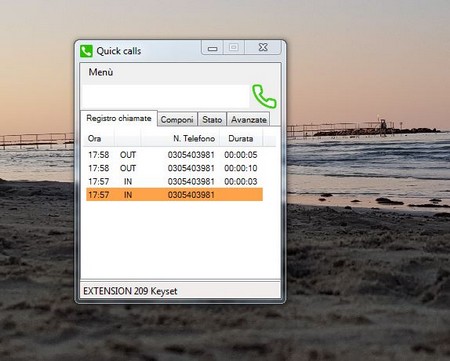The height and width of the screenshot is (361, 450).
Task: Select the 17:58 OUT call lasting 00:00:05
Action: [174, 155]
